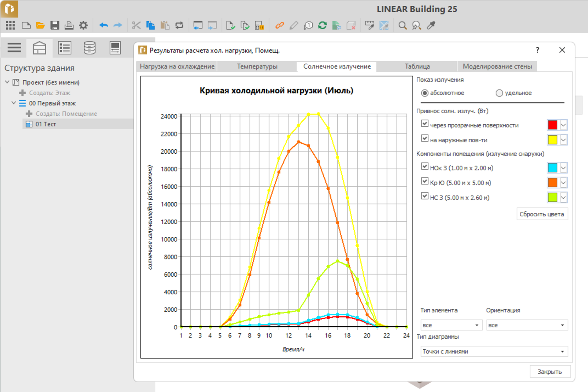This screenshot has width=588, height=392.
Task: Select the building structure panel icon
Action: [39, 48]
